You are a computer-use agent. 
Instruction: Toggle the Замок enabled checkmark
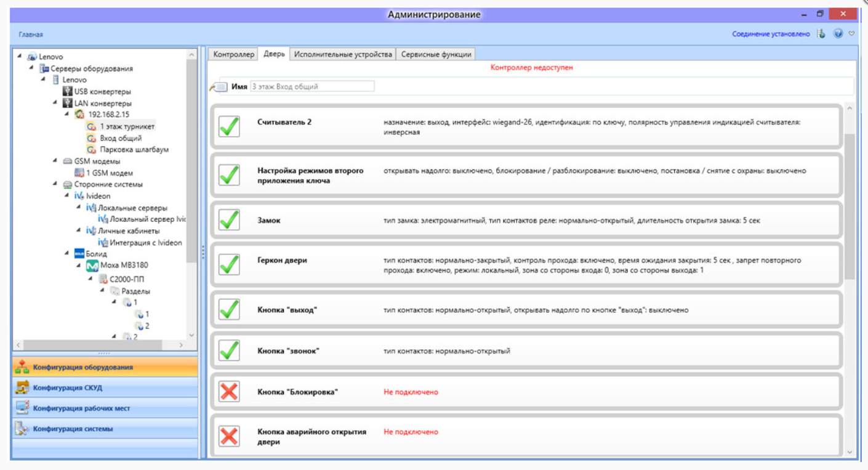(229, 220)
